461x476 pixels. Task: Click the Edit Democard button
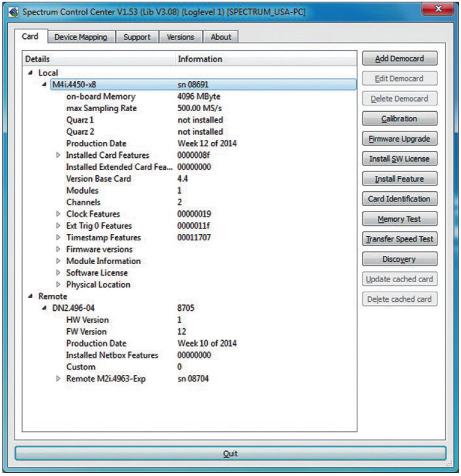[x=400, y=78]
